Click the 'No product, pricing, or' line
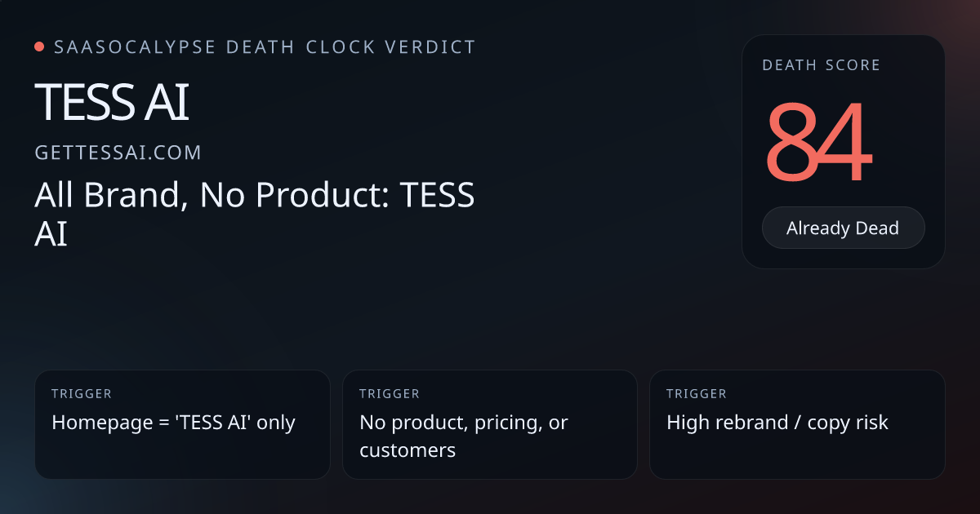 [x=463, y=423]
